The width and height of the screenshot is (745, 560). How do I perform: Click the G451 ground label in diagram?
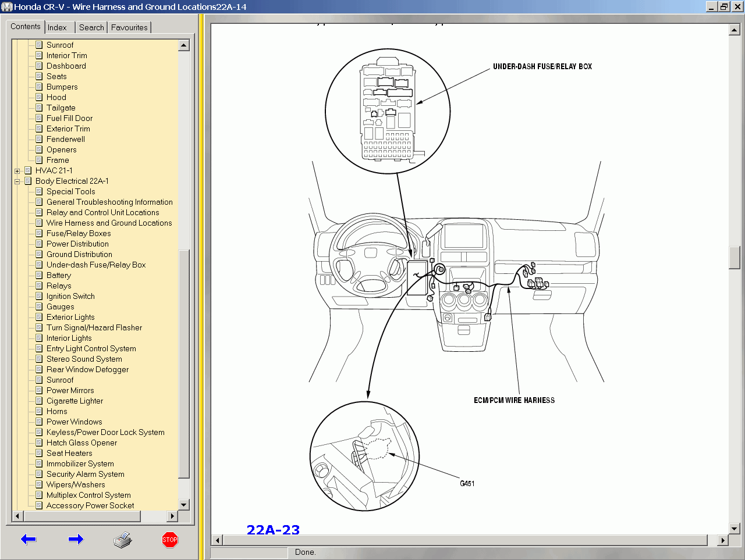(x=467, y=483)
